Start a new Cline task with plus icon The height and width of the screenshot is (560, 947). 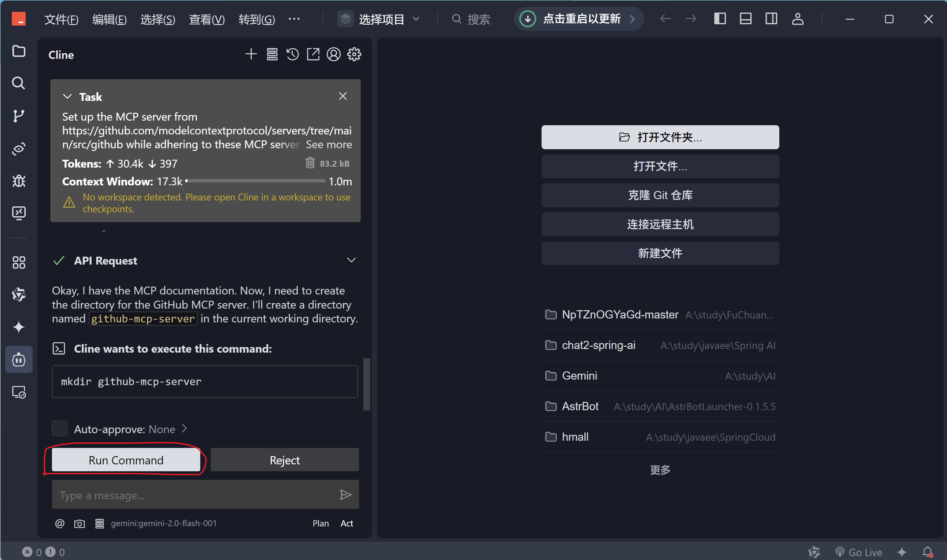coord(251,54)
